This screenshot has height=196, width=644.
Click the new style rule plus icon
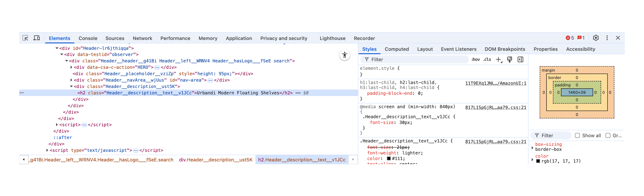(498, 59)
